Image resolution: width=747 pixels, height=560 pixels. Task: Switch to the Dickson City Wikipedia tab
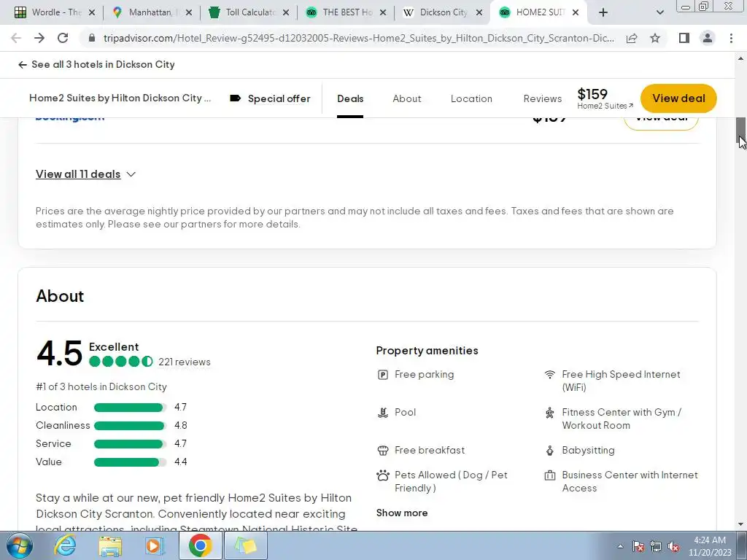tap(443, 12)
